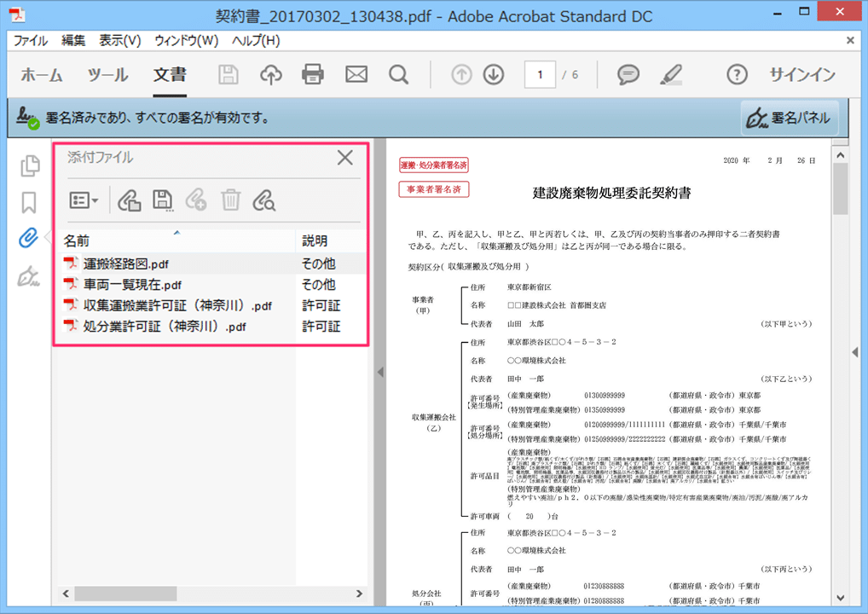Collapse the left navigation pane arrow
The width and height of the screenshot is (868, 614).
coord(380,372)
